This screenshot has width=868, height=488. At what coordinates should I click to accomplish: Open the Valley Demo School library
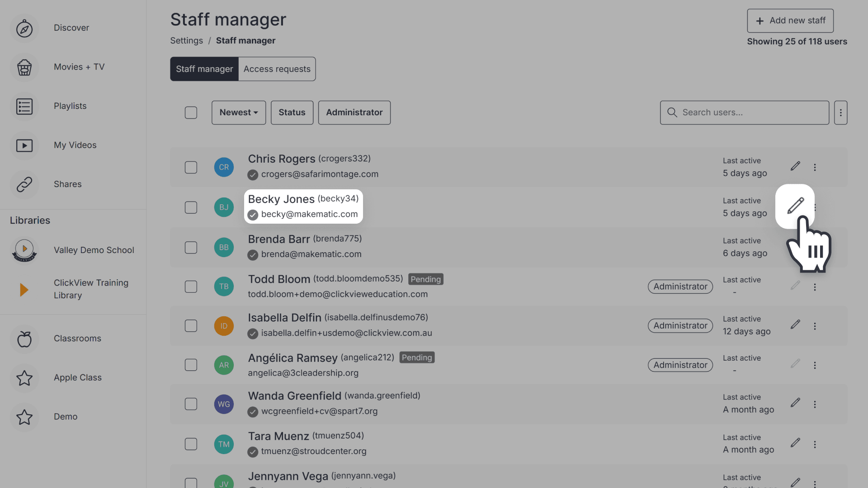tap(94, 250)
